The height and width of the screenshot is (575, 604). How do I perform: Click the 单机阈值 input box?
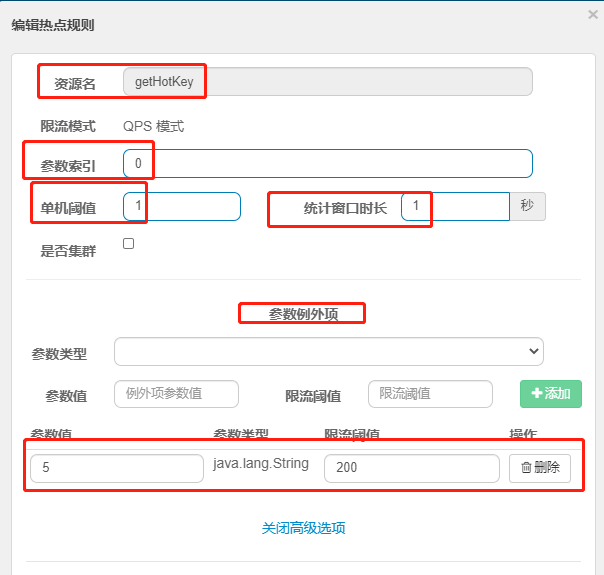[182, 206]
